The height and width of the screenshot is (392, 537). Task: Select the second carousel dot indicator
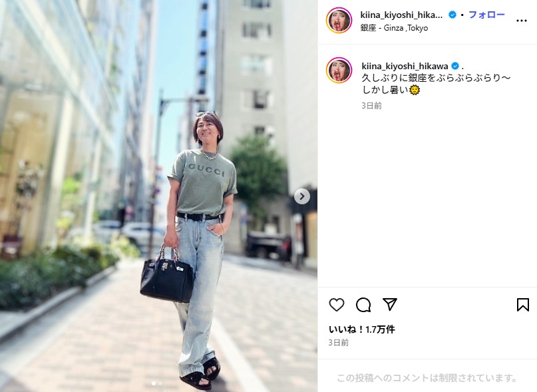point(160,383)
